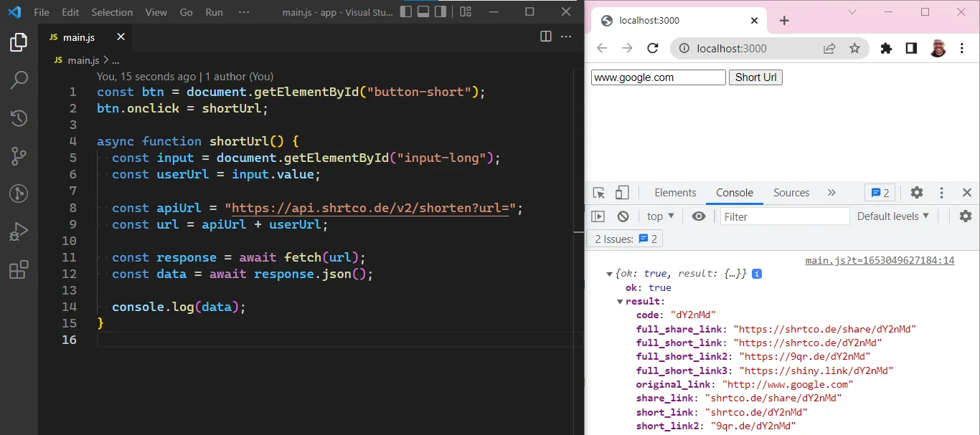The width and height of the screenshot is (980, 435).
Task: Toggle device toolbar in DevTools
Action: click(622, 193)
